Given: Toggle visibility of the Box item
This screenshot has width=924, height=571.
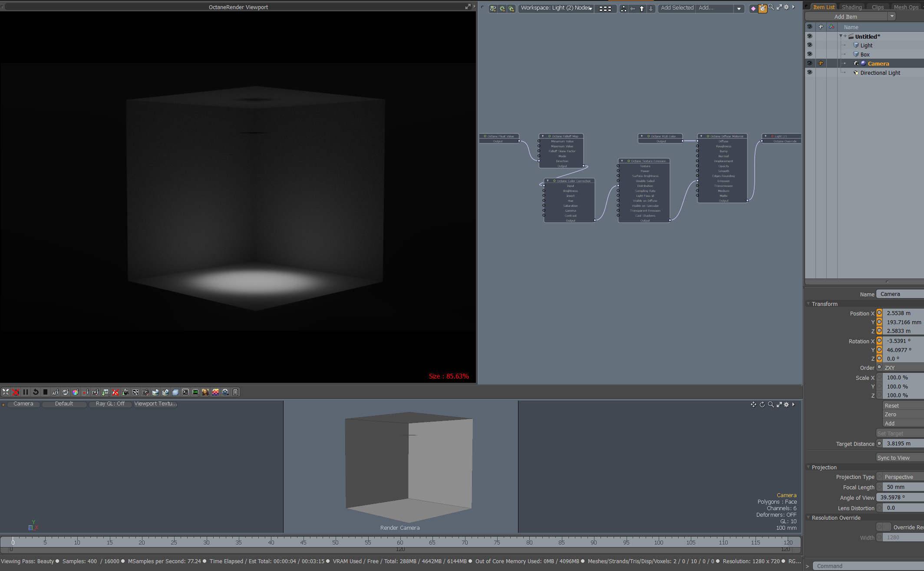Looking at the screenshot, I should point(809,54).
